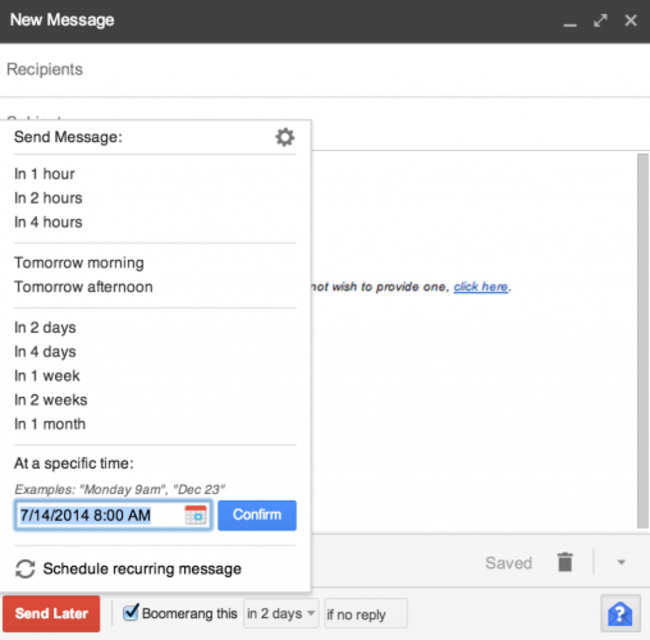Pop out the compose window
The image size is (650, 640).
click(x=600, y=20)
